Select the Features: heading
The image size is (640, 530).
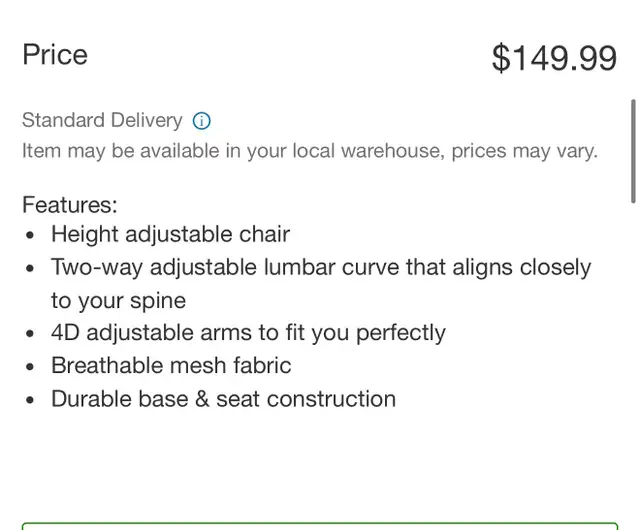[70, 205]
